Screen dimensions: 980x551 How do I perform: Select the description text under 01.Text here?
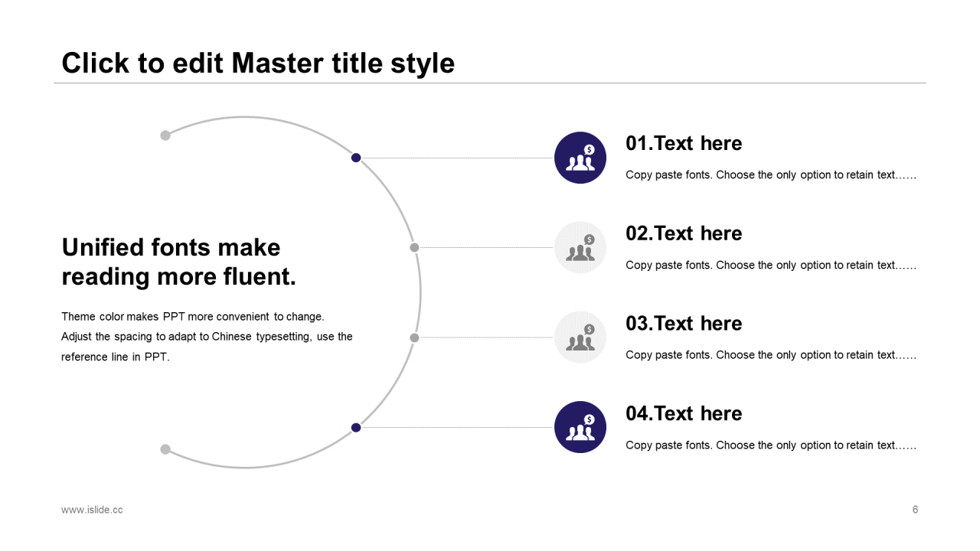[770, 175]
